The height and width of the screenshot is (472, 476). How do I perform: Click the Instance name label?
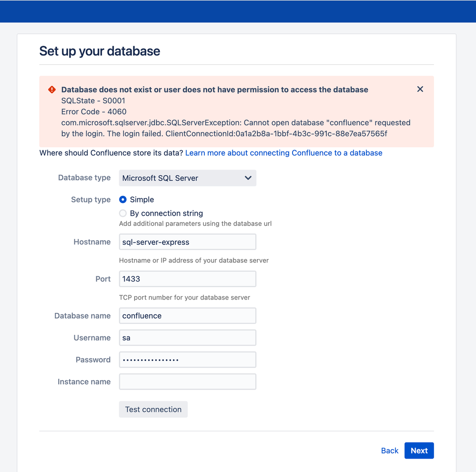(x=84, y=382)
